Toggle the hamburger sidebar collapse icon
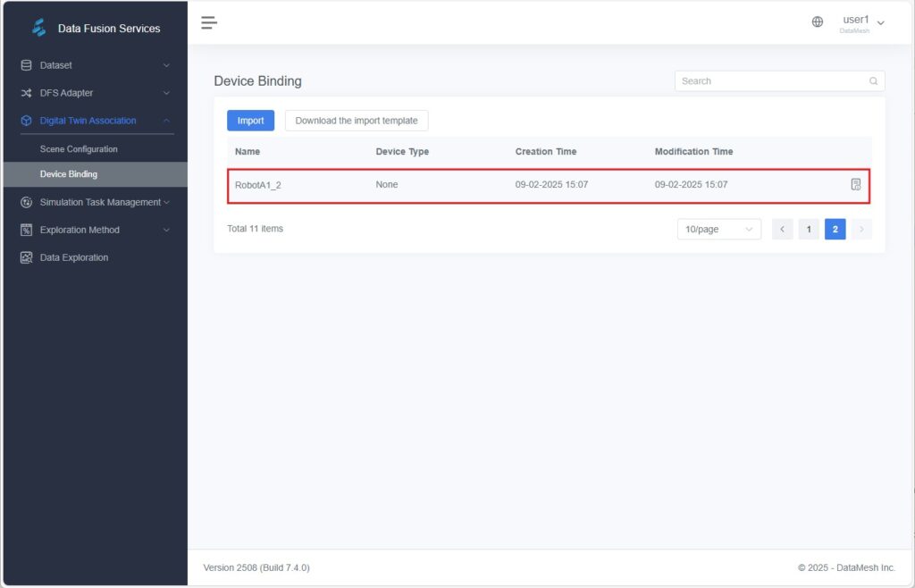The height and width of the screenshot is (588, 915). (x=209, y=22)
